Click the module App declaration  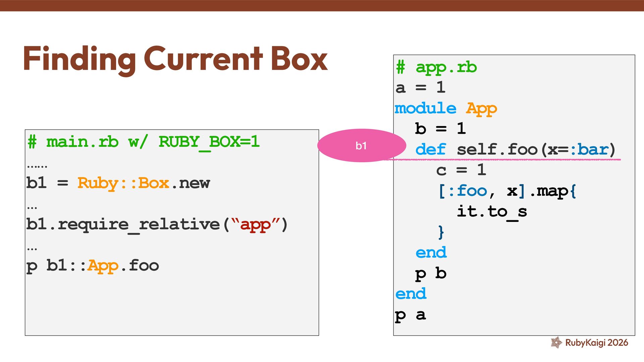[x=445, y=109]
